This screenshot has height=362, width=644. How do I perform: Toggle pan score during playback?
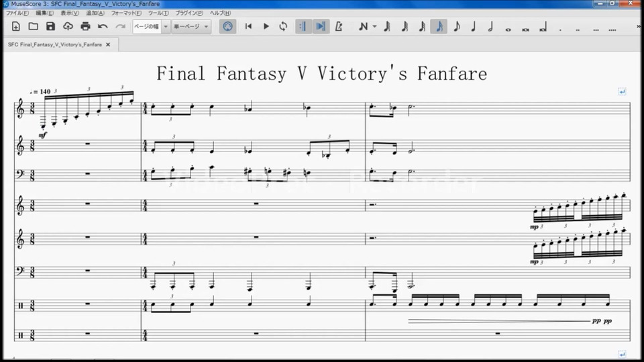pyautogui.click(x=321, y=27)
